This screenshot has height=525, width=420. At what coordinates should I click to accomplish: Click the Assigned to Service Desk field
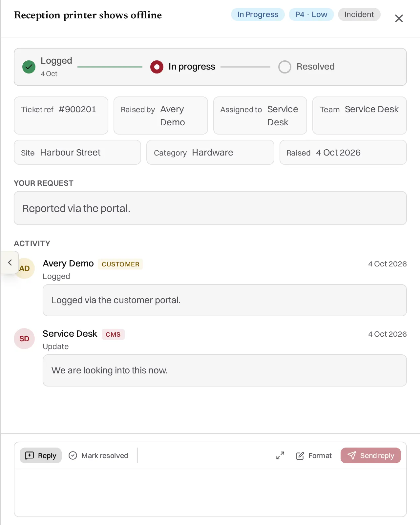(260, 115)
